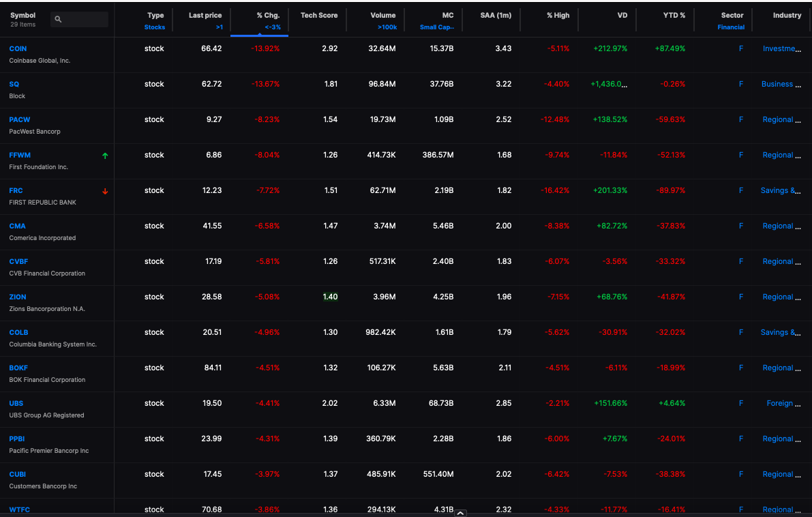Select PACW's 9.27 last price cell
The width and height of the screenshot is (812, 517).
pyautogui.click(x=214, y=119)
